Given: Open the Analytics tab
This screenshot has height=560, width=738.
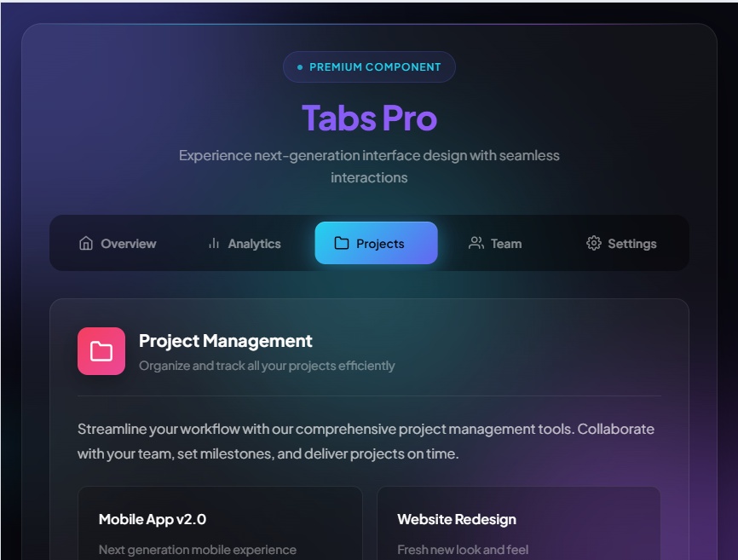Looking at the screenshot, I should click(x=245, y=243).
